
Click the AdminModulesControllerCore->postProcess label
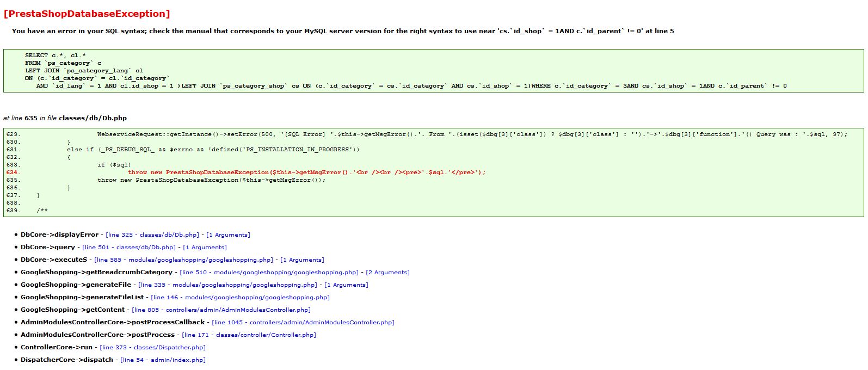pyautogui.click(x=97, y=335)
